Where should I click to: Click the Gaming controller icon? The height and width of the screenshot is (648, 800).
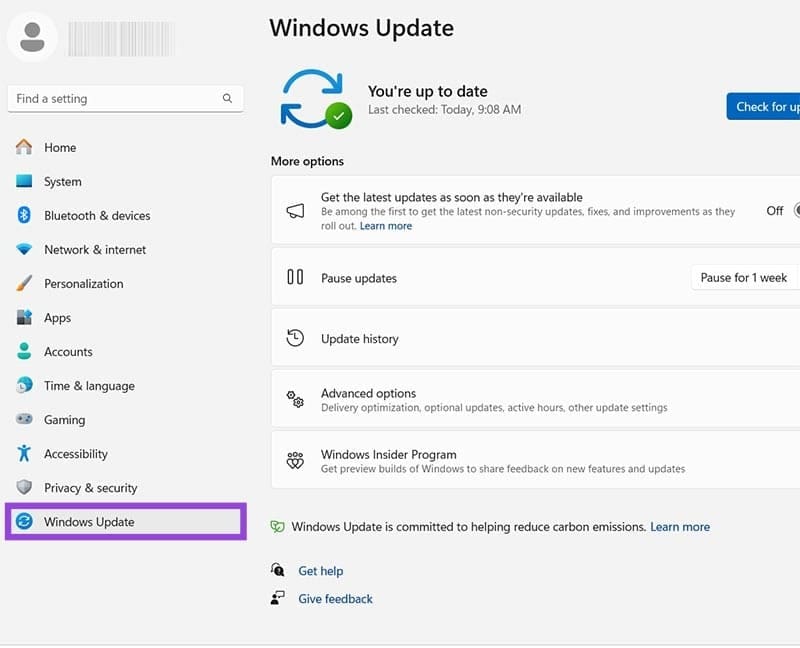23,419
